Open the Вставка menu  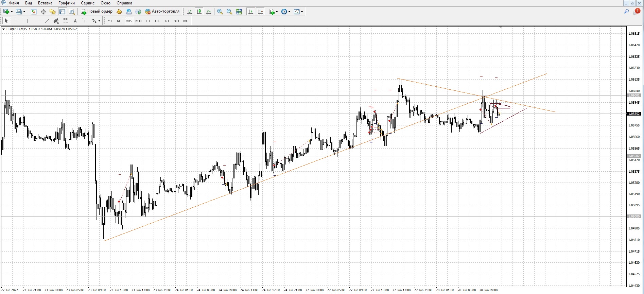coord(45,3)
